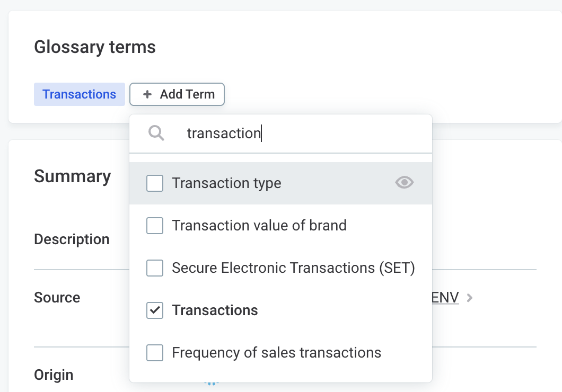This screenshot has height=392, width=562.
Task: Check the Transaction value of brand checkbox
Action: tap(154, 225)
